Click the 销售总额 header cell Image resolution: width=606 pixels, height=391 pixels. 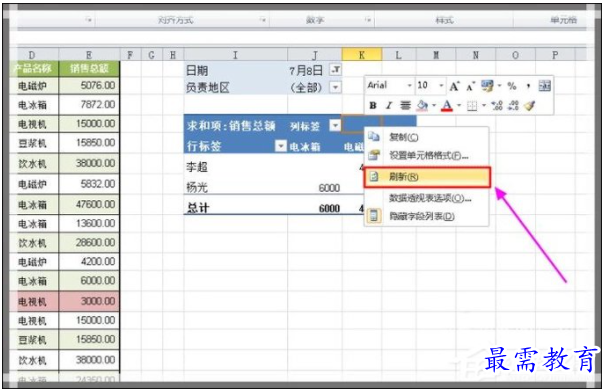(x=89, y=69)
